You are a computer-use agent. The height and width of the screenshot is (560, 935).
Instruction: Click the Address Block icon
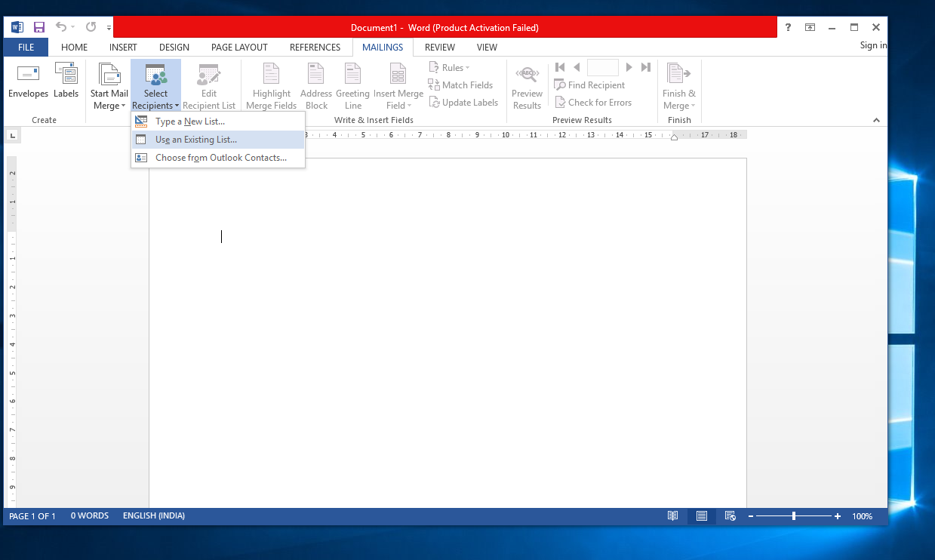pyautogui.click(x=316, y=75)
